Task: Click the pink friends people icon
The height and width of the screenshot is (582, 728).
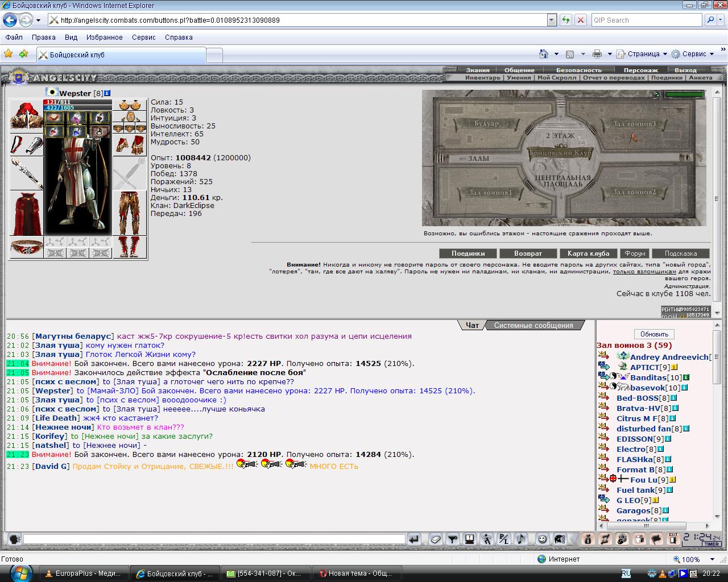Action: click(639, 539)
